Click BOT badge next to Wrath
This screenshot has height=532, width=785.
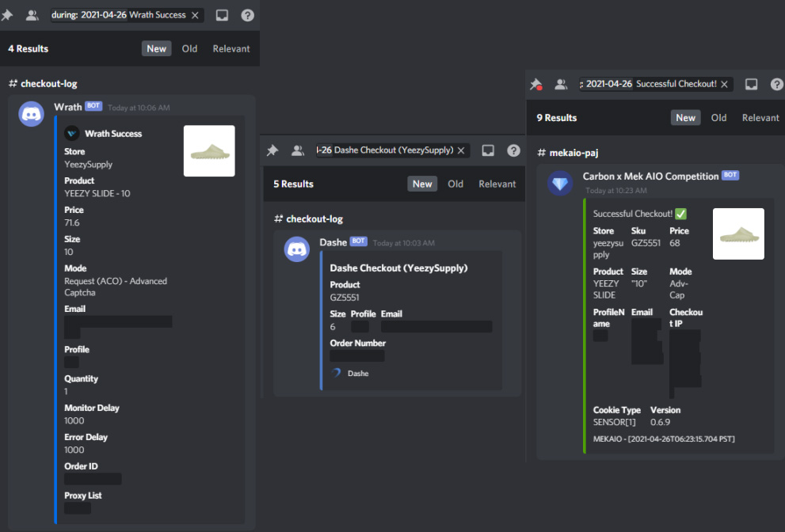coord(93,106)
